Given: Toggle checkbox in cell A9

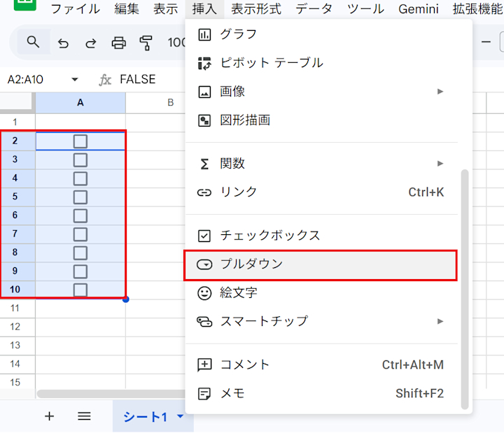Looking at the screenshot, I should click(x=80, y=271).
